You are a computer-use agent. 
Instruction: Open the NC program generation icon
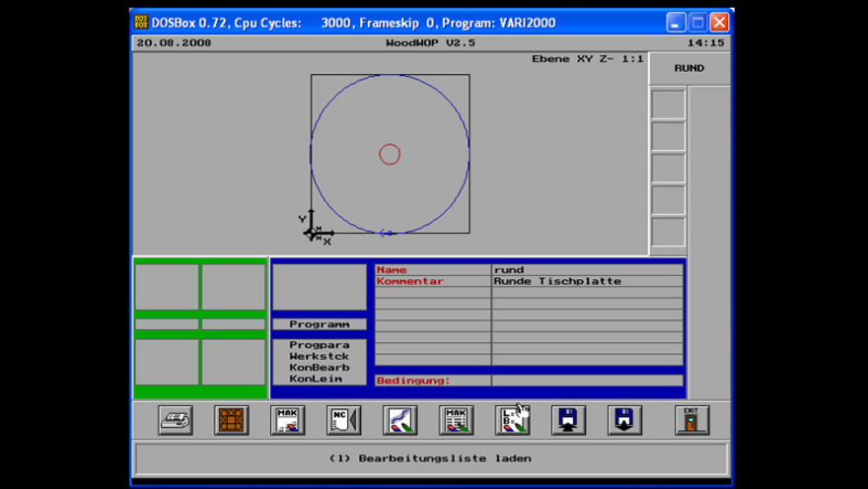pyautogui.click(x=344, y=420)
